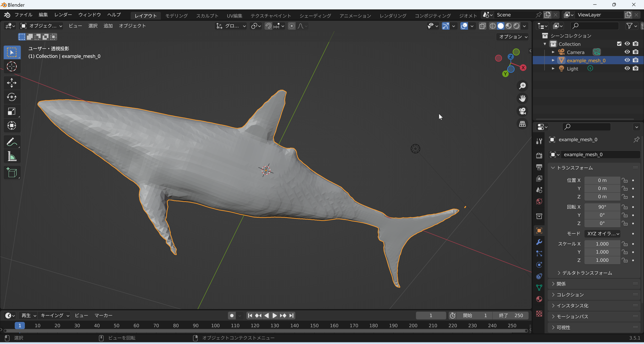Open the Modifier wrench properties tab
Image resolution: width=644 pixels, height=344 pixels.
pos(539,242)
